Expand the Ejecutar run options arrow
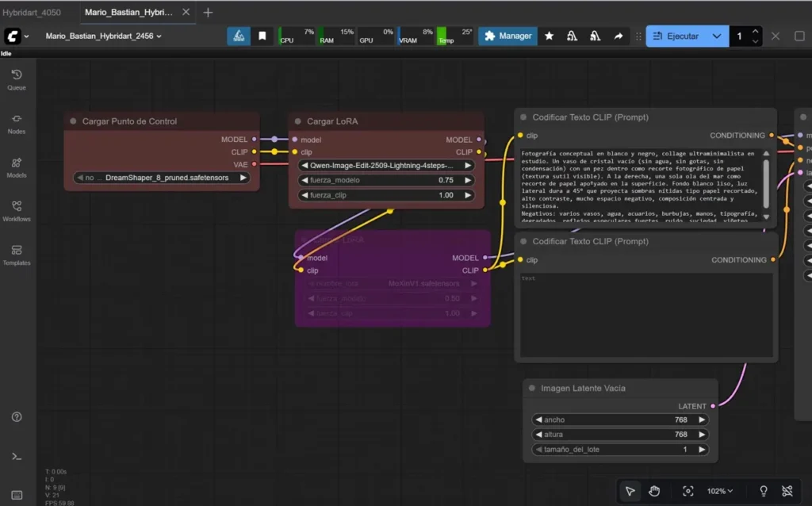 point(717,36)
